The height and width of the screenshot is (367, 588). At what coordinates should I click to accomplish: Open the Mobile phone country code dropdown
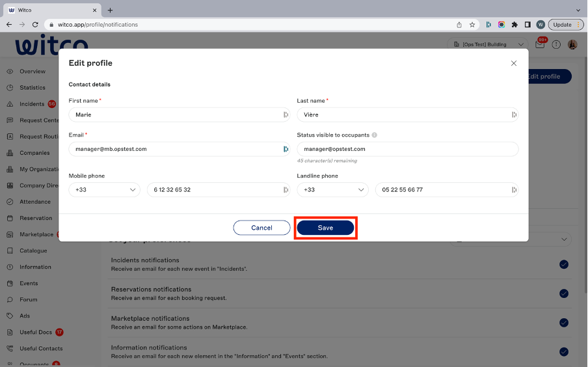[x=104, y=190]
